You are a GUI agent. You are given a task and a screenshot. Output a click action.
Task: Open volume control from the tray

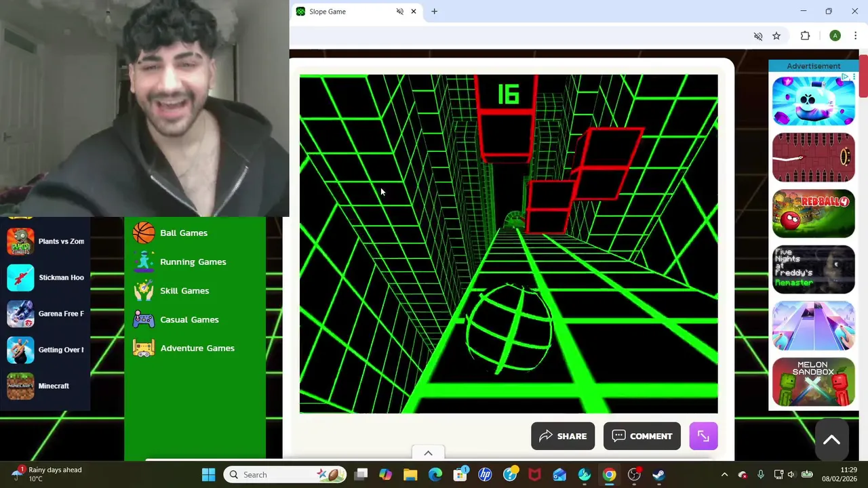[791, 474]
